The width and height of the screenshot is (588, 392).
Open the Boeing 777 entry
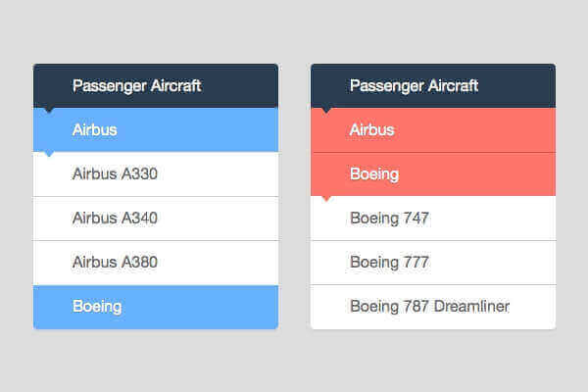(389, 263)
